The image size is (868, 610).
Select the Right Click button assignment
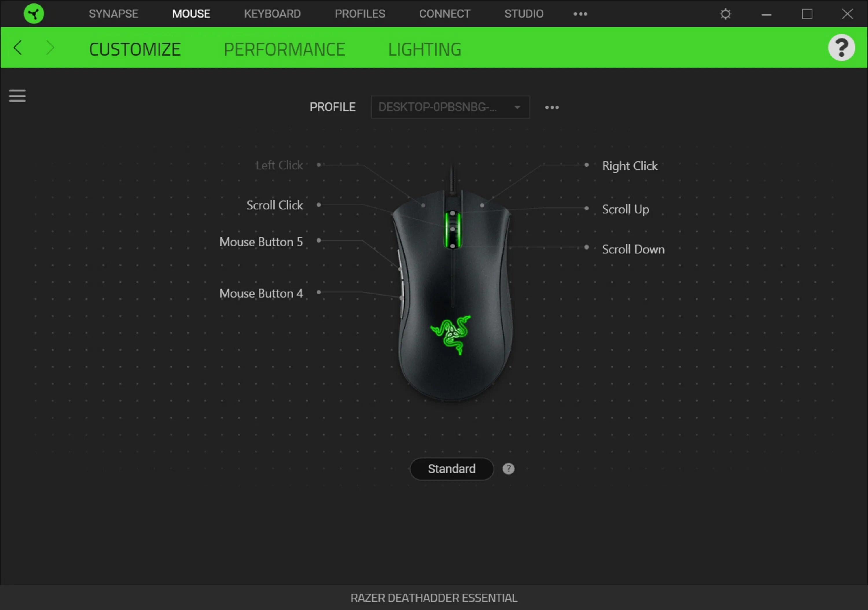pos(630,166)
